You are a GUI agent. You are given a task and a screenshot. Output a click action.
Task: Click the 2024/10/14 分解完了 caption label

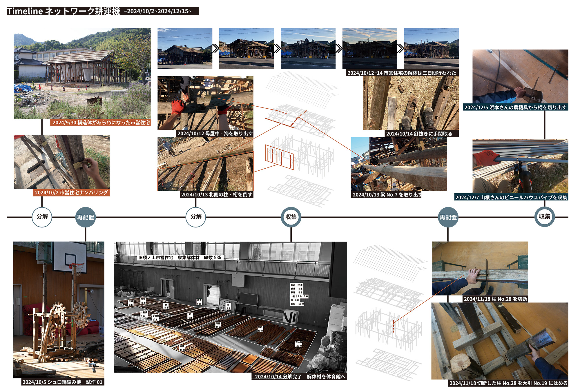pos(300,377)
